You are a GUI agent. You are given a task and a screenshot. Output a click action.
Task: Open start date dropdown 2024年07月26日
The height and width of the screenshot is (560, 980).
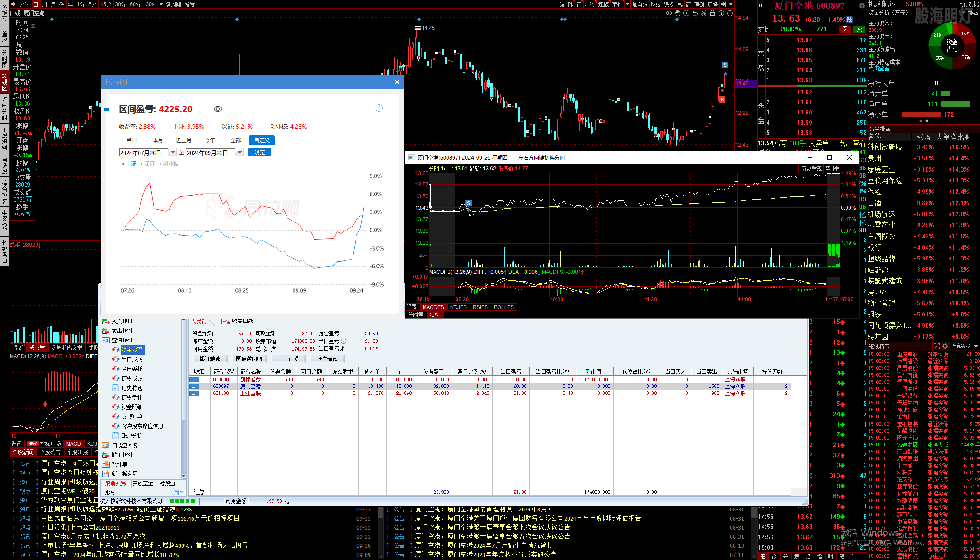(x=173, y=153)
